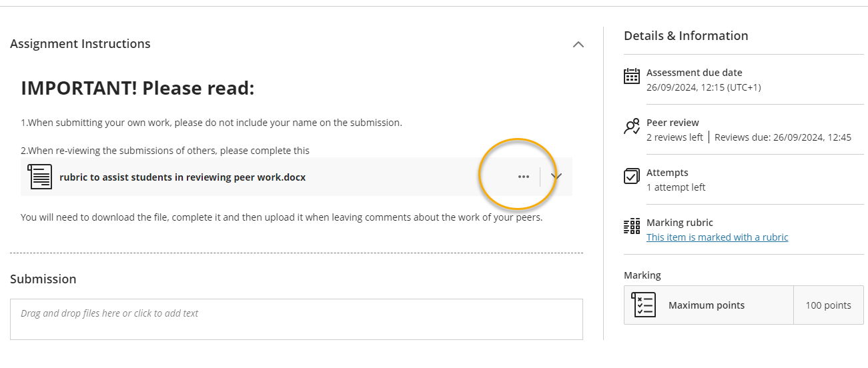Select the Maximum points label
Viewport: 868px width, 368px height.
[707, 305]
